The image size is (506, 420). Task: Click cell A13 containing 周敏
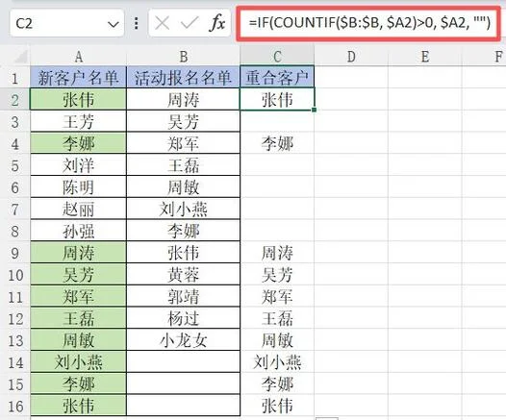tap(79, 340)
